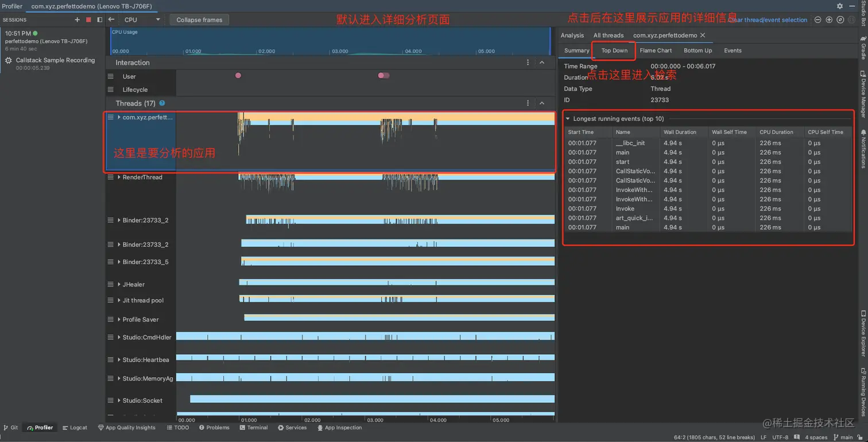The width and height of the screenshot is (868, 442).
Task: Sort table by CPU Duration column
Action: pyautogui.click(x=780, y=132)
